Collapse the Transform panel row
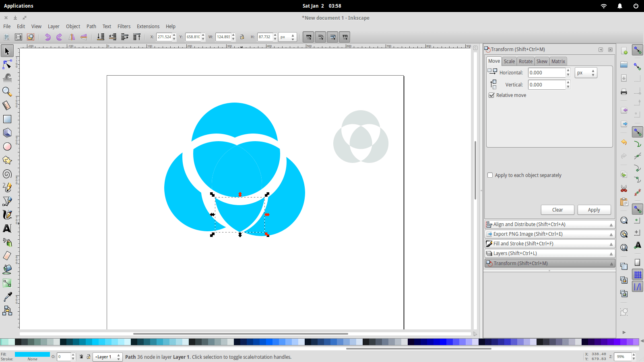Viewport: 644px width, 362px height. (x=549, y=263)
